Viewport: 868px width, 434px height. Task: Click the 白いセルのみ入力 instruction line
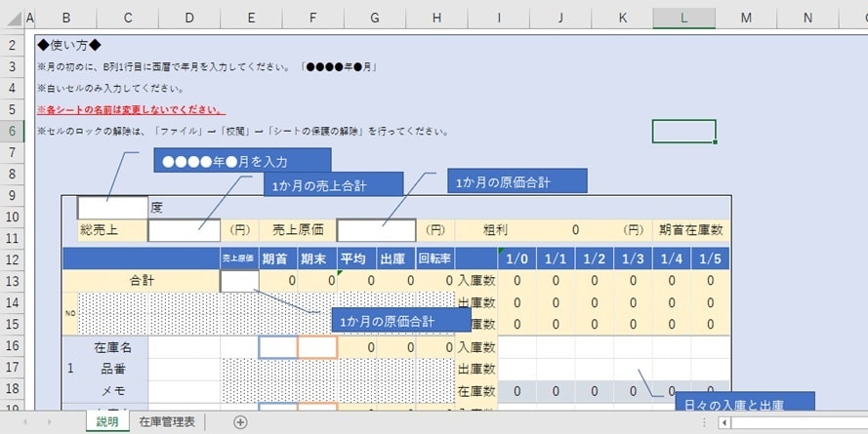[x=110, y=89]
